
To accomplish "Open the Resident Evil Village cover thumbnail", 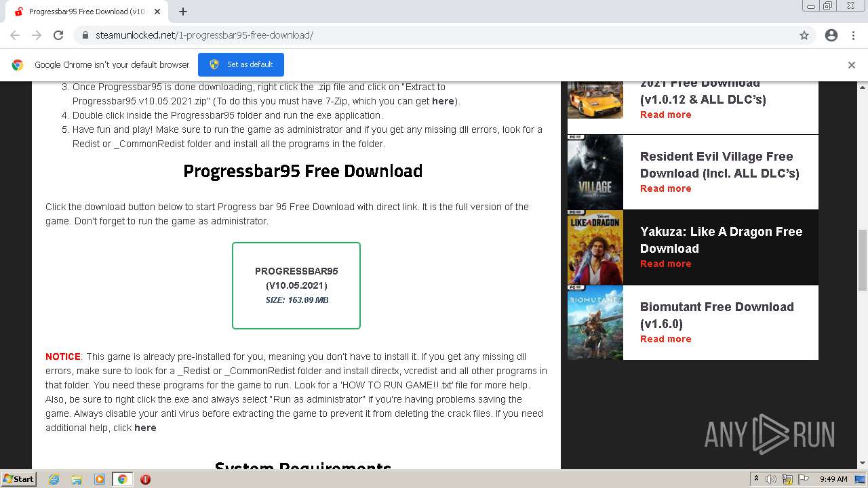I will pyautogui.click(x=595, y=172).
